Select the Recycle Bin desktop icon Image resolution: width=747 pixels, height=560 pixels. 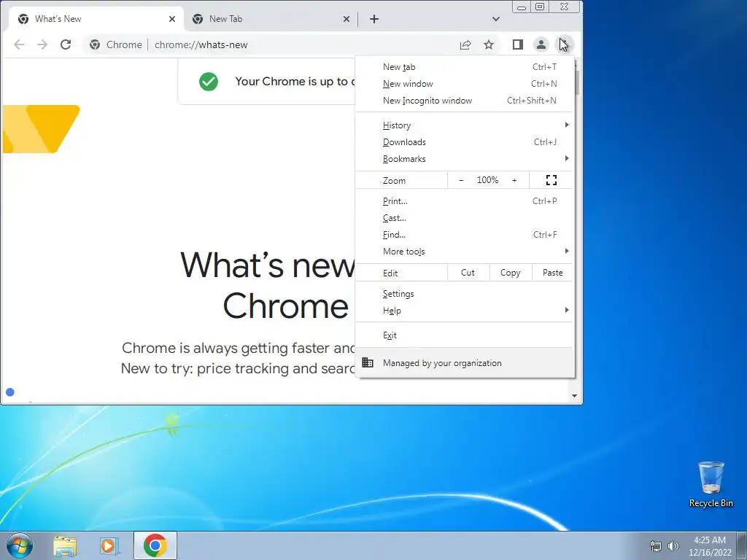coord(711,484)
